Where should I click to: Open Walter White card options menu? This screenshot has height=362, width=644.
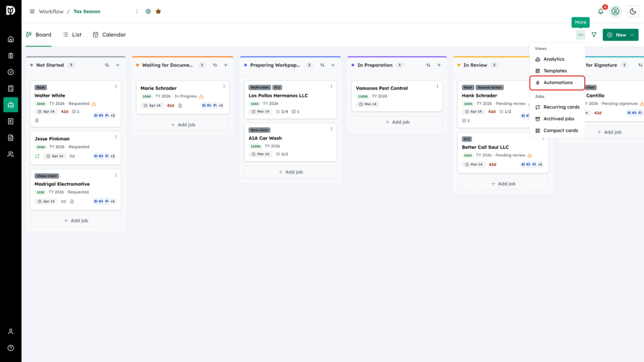pos(116,87)
